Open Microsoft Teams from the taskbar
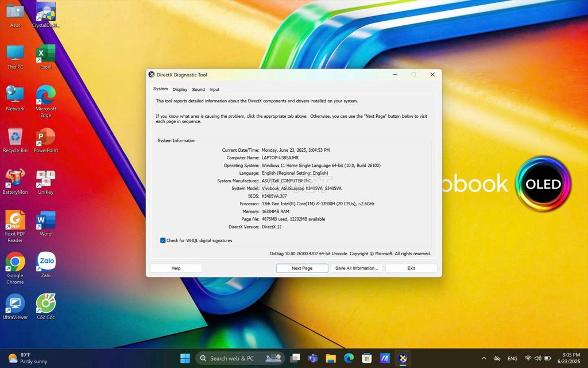Image resolution: width=588 pixels, height=368 pixels. pyautogui.click(x=313, y=358)
